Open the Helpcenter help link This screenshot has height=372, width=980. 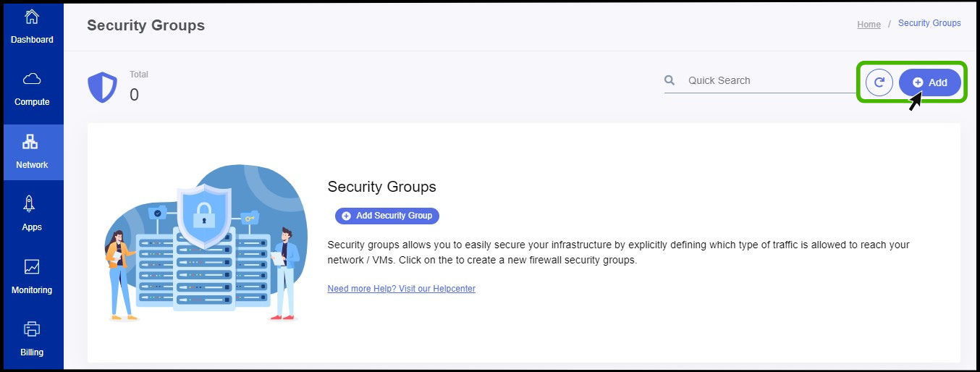coord(401,289)
